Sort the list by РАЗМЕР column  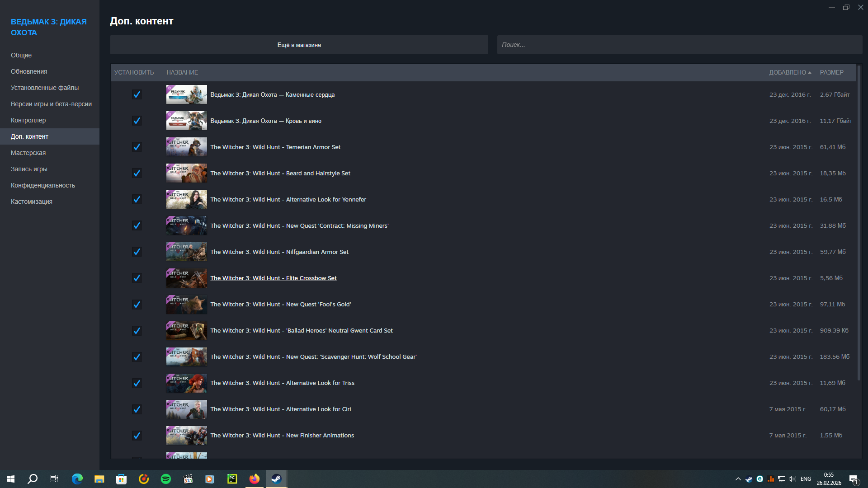point(831,72)
